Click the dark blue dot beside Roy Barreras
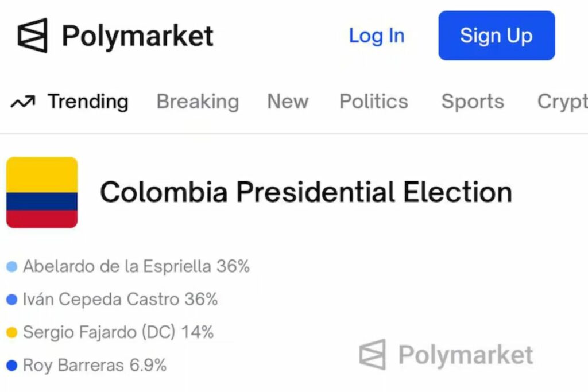Image resolution: width=588 pixels, height=392 pixels. [11, 365]
